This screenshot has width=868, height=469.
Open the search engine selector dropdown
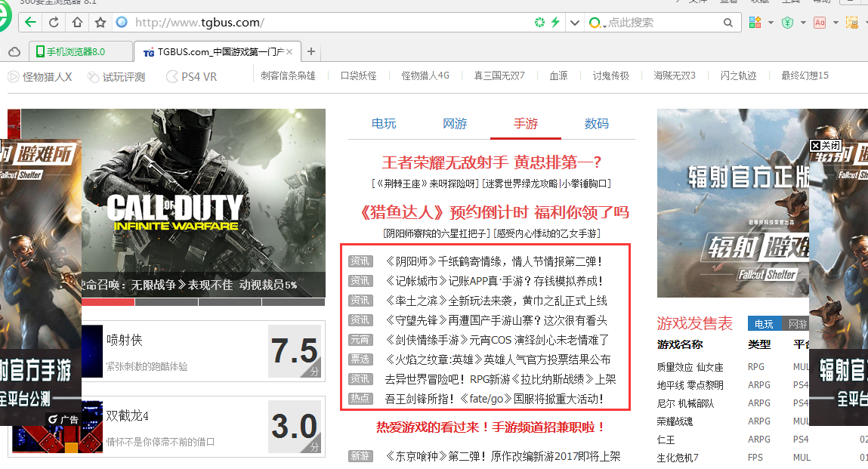(x=596, y=23)
